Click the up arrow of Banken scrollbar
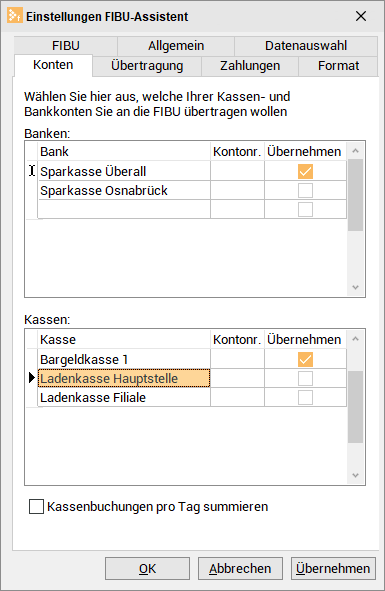The height and width of the screenshot is (591, 385). (355, 151)
